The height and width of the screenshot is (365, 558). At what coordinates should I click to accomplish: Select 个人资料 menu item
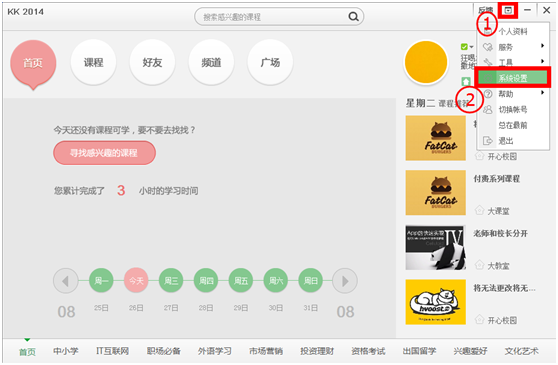coord(513,31)
